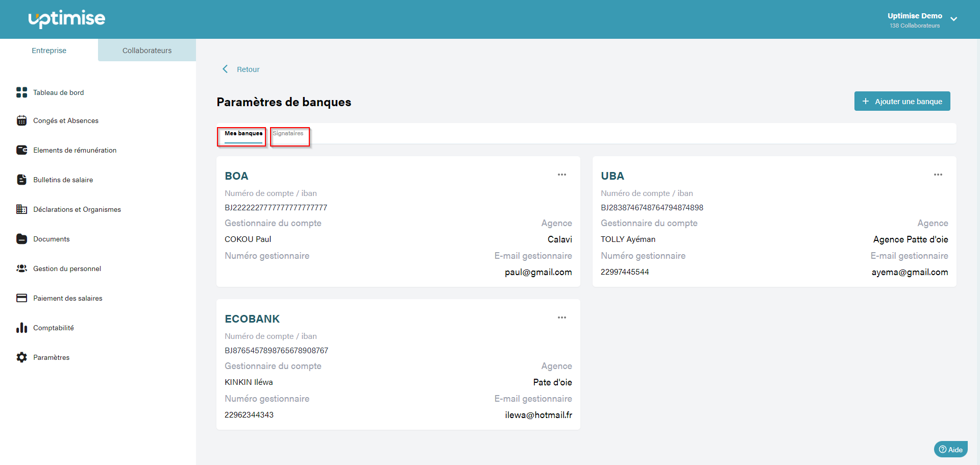Screen dimensions: 980x465
Task: Click the Elements de rémunération wallet icon
Action: [21, 150]
